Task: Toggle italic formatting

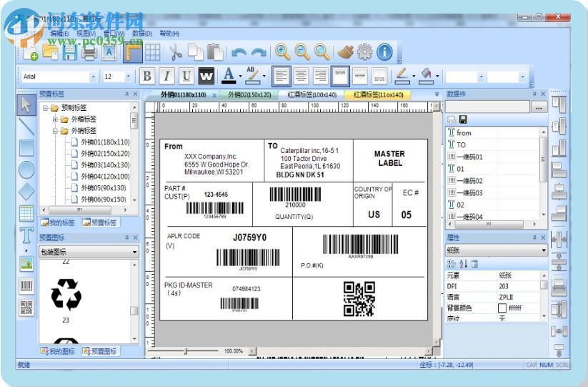Action: pyautogui.click(x=166, y=76)
